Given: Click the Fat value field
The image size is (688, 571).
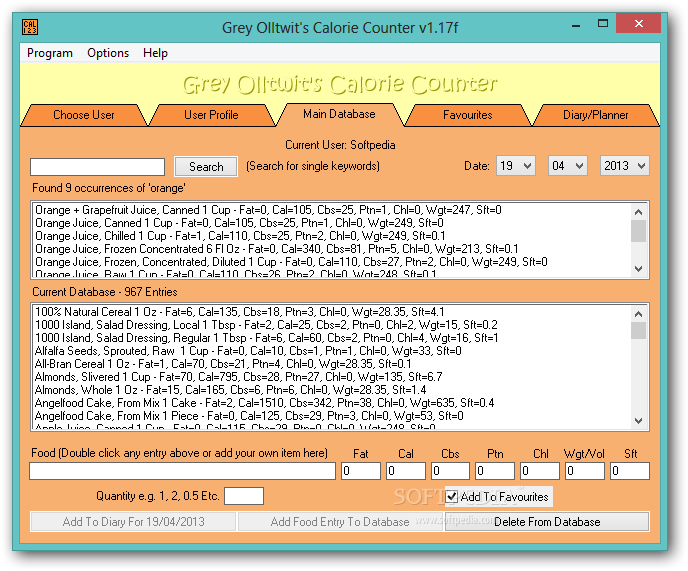Looking at the screenshot, I should point(361,471).
